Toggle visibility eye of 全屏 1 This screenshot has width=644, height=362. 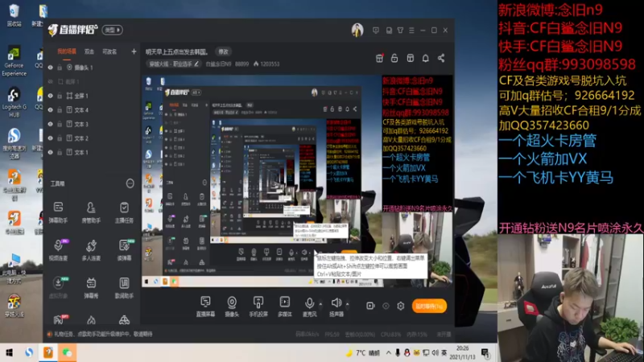tap(51, 96)
